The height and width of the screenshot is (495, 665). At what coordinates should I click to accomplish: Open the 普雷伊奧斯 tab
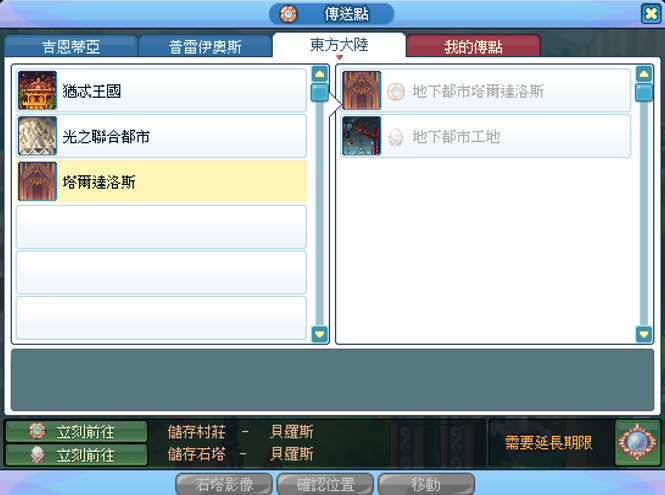pyautogui.click(x=205, y=46)
